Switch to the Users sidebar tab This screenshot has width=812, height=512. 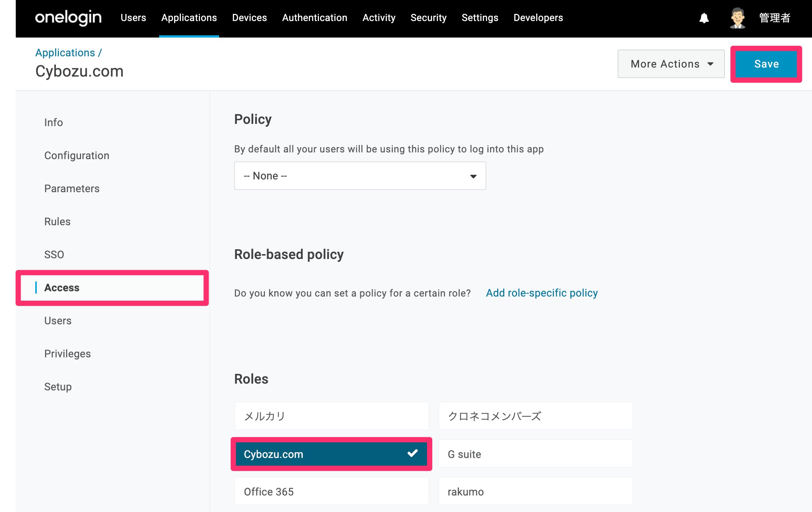[x=58, y=321]
